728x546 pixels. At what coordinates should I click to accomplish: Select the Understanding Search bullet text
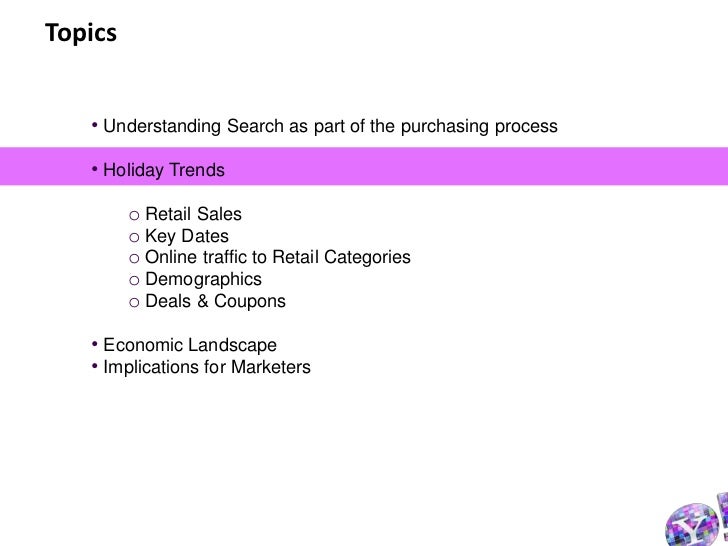(x=330, y=128)
